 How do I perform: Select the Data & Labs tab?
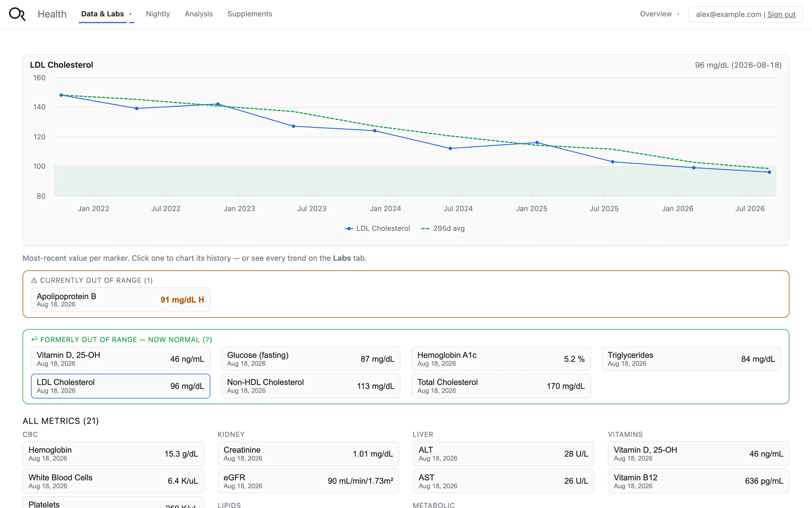point(102,14)
